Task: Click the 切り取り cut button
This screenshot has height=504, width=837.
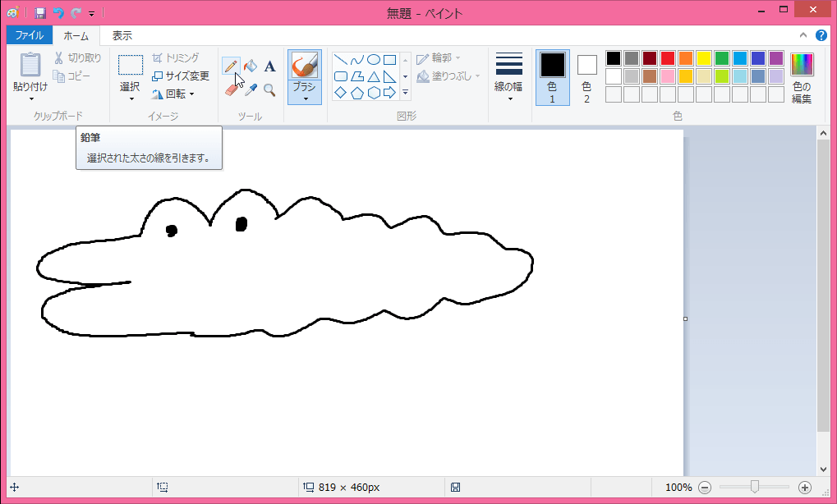Action: tap(77, 57)
